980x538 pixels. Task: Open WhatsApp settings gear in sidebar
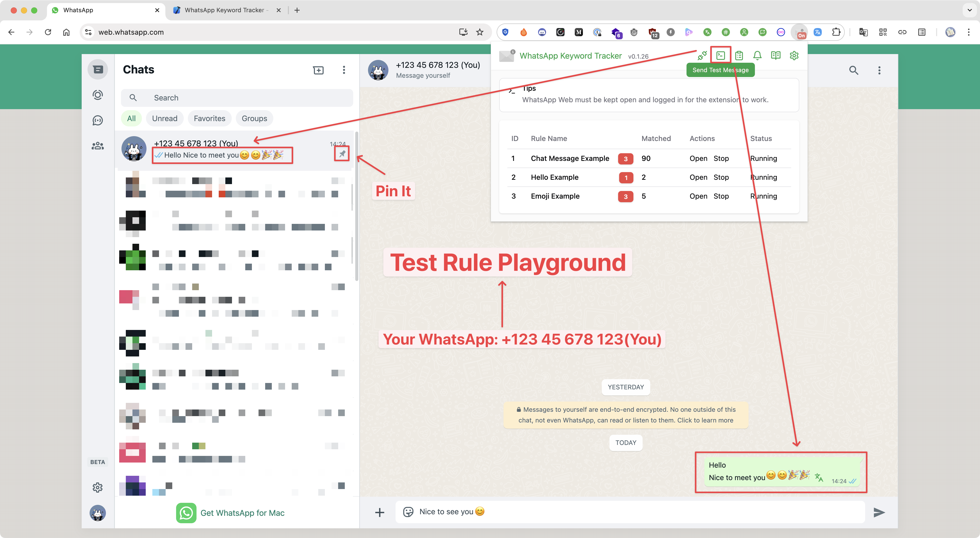tap(98, 487)
